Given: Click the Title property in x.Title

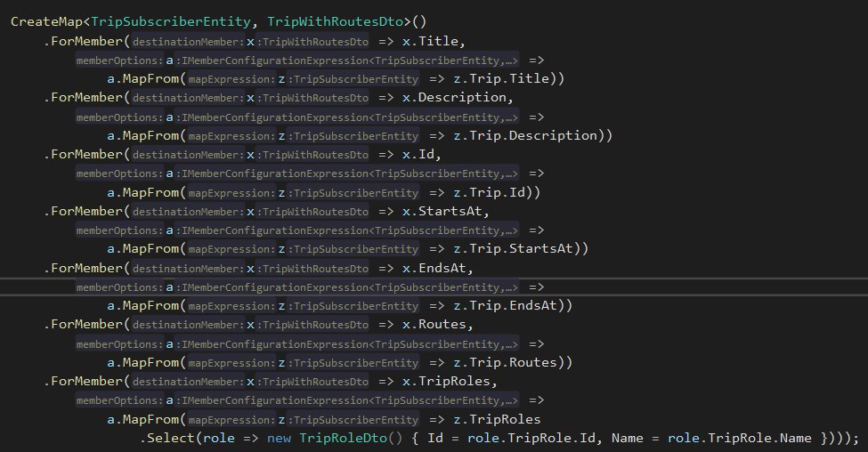Looking at the screenshot, I should point(438,41).
